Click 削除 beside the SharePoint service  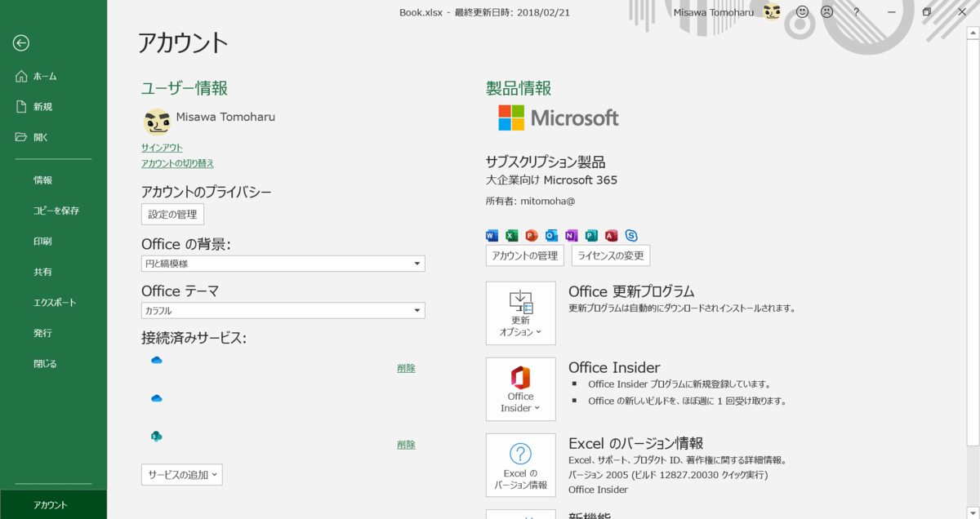point(406,445)
